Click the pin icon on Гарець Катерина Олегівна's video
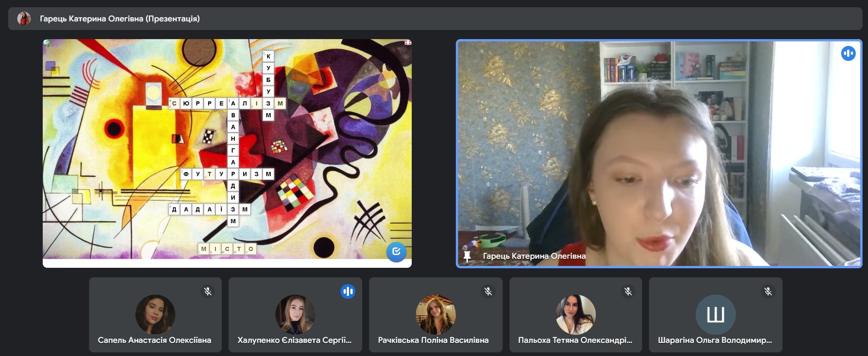 click(x=467, y=256)
